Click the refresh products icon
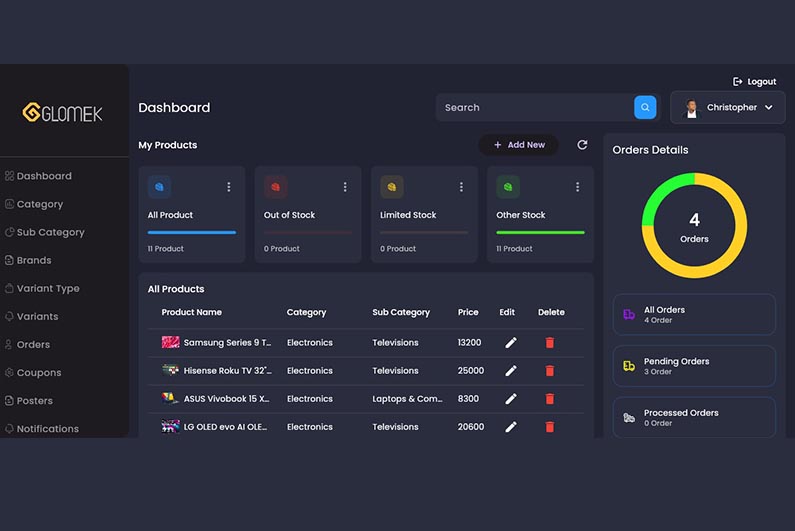The image size is (795, 531). point(582,145)
